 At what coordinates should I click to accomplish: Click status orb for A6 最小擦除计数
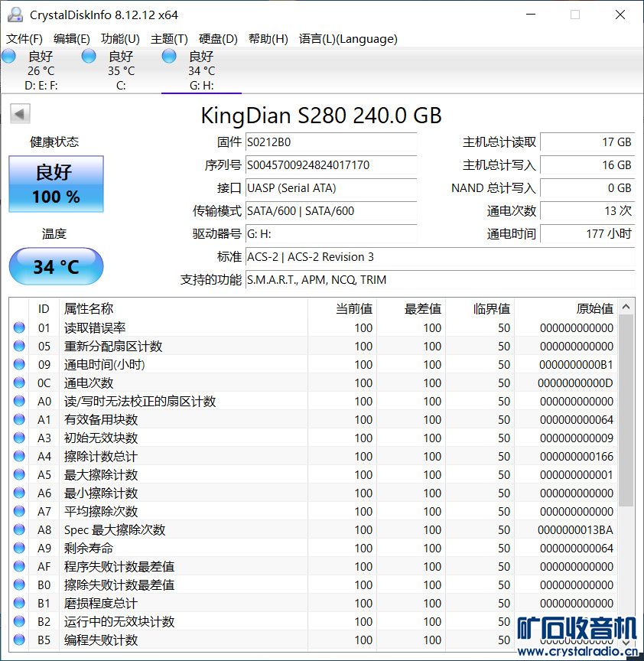click(x=19, y=493)
